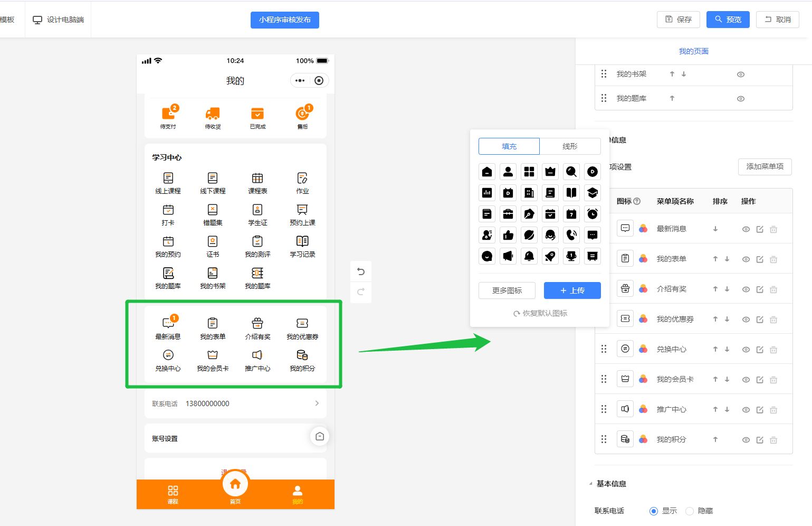Move 我的表单 menu item down
812x526 pixels.
[727, 259]
